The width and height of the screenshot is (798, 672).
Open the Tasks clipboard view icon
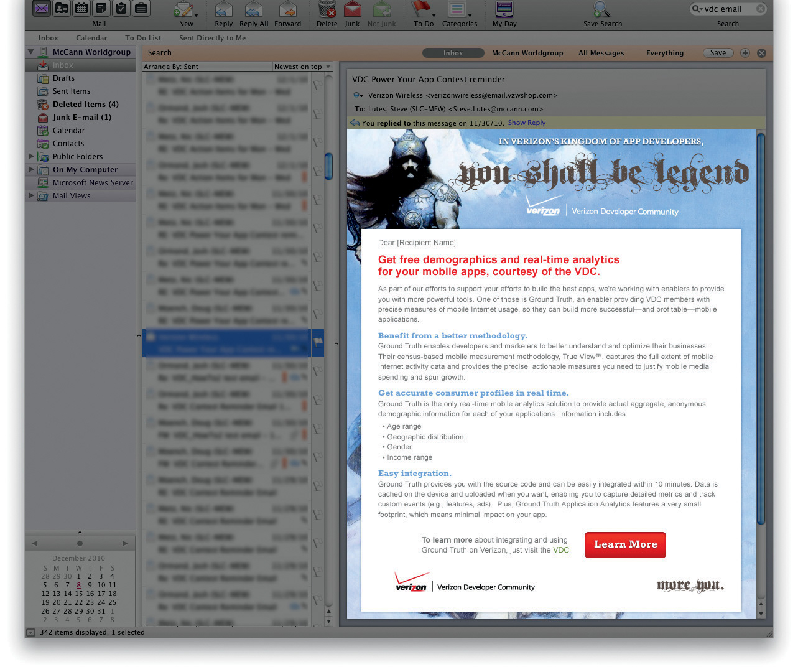pos(121,9)
